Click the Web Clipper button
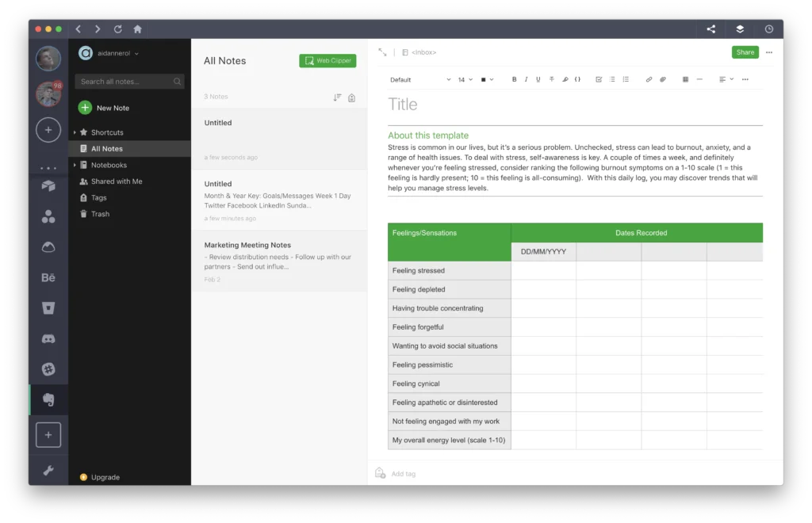The height and width of the screenshot is (523, 812). tap(327, 60)
